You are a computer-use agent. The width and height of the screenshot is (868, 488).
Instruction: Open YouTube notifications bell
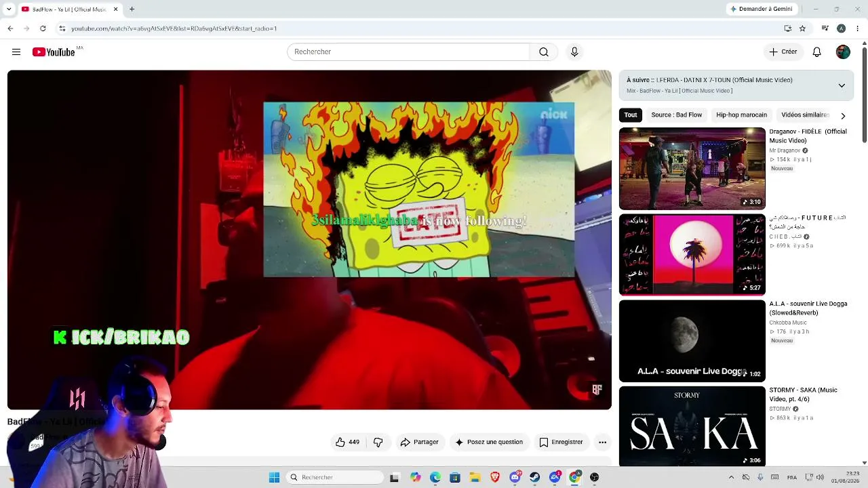817,52
